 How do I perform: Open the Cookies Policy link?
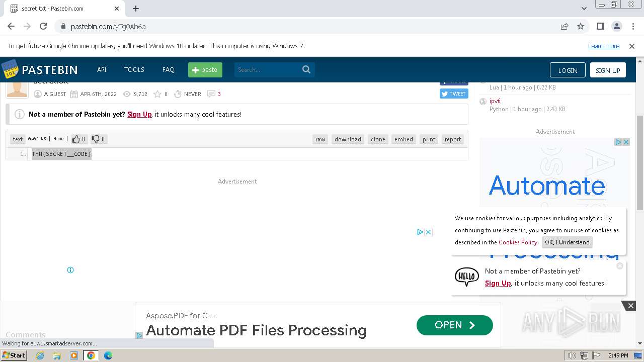[x=518, y=242]
